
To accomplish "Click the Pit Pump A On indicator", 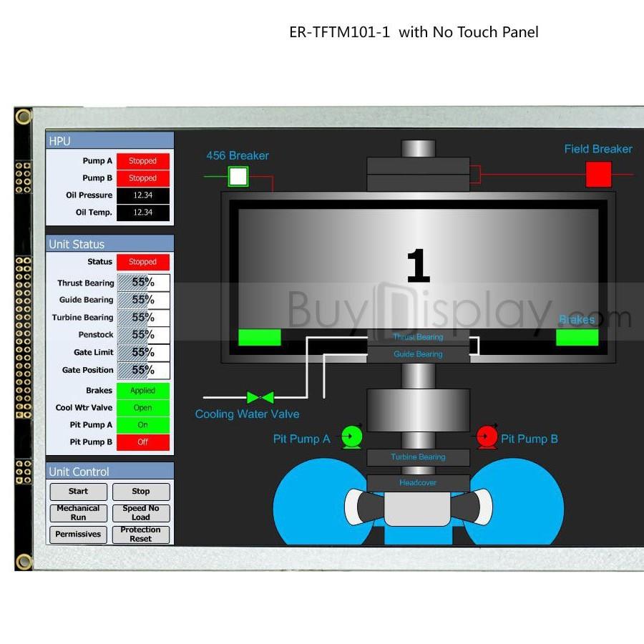I will 143,425.
